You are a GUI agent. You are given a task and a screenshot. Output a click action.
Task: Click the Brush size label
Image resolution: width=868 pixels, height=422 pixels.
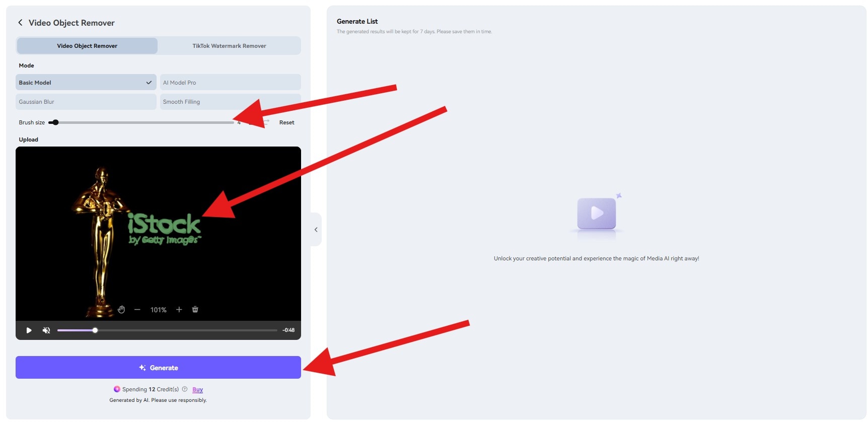(x=32, y=122)
